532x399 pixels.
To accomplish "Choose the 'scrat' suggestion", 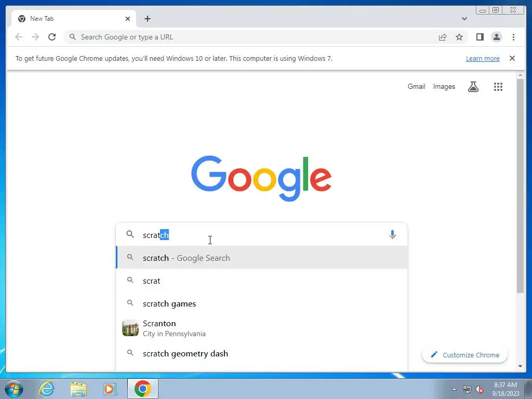I will [262, 281].
